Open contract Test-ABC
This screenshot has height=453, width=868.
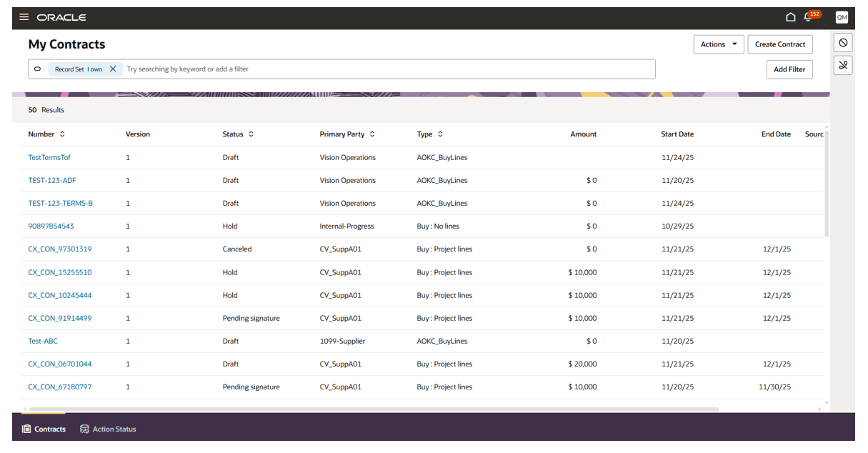pos(43,341)
